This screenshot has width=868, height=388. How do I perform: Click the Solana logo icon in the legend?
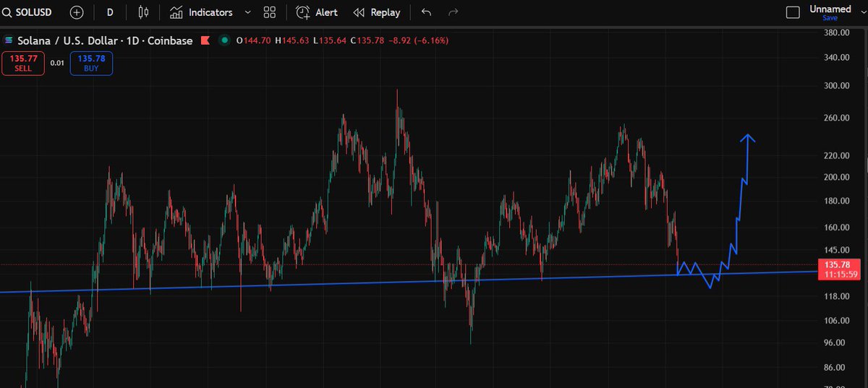[x=9, y=40]
